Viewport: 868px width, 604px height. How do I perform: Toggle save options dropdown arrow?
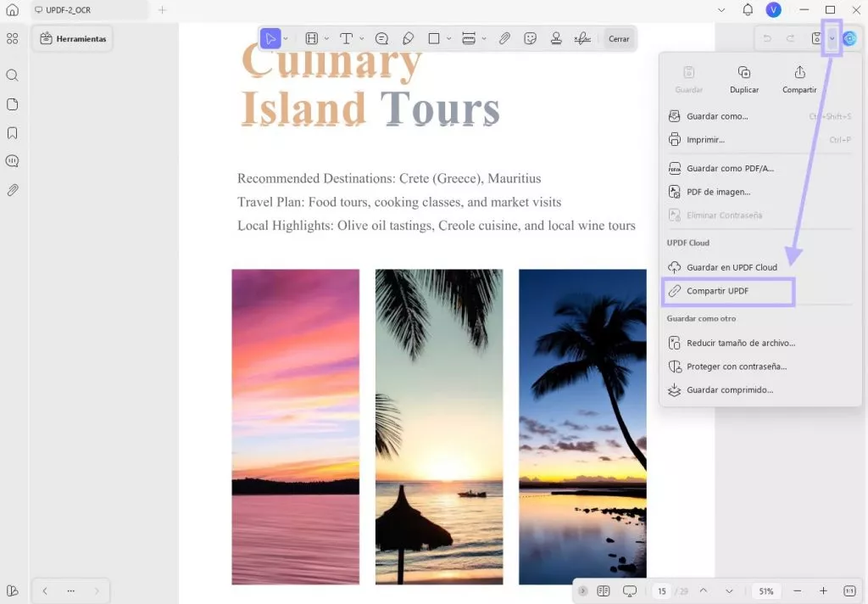(832, 38)
